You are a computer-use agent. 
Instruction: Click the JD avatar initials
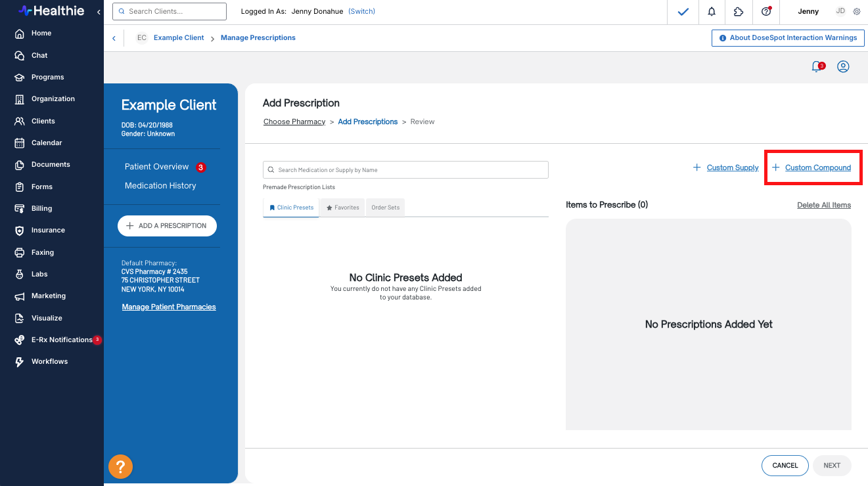[840, 12]
